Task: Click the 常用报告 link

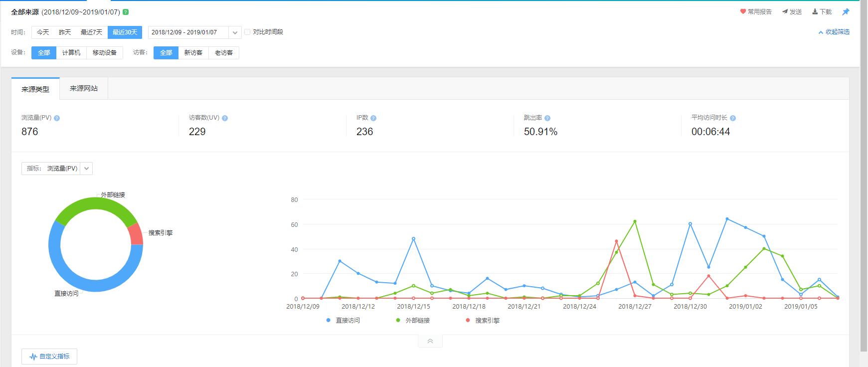Action: pyautogui.click(x=756, y=11)
